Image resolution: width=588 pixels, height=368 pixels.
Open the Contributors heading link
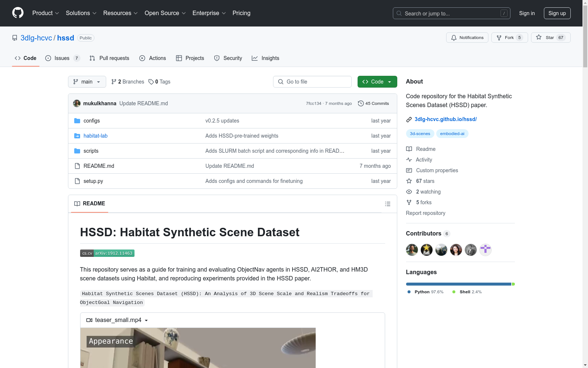pos(428,233)
